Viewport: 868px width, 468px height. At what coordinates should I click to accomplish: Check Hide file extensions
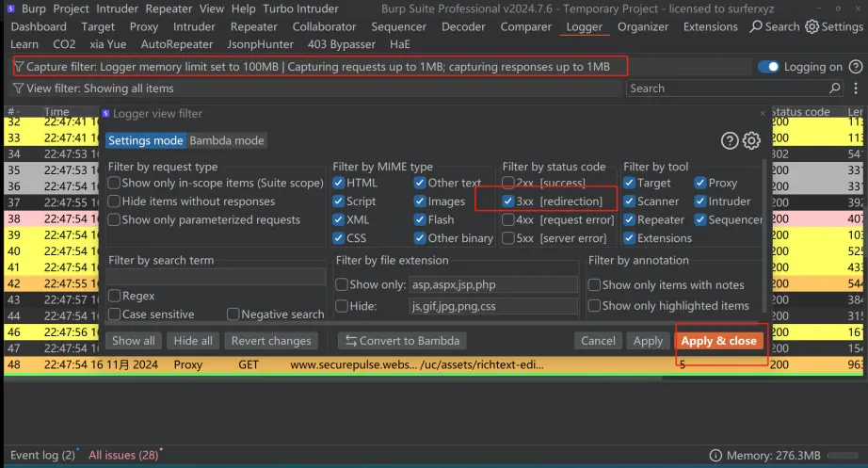tap(342, 306)
